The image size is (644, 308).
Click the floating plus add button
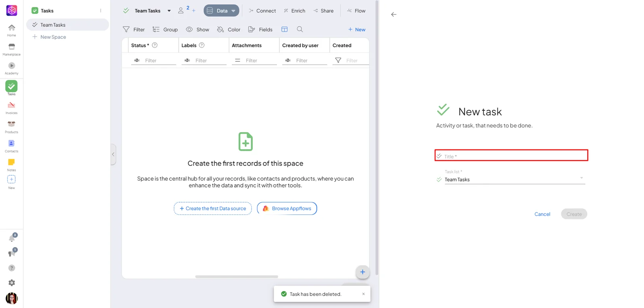(x=363, y=272)
